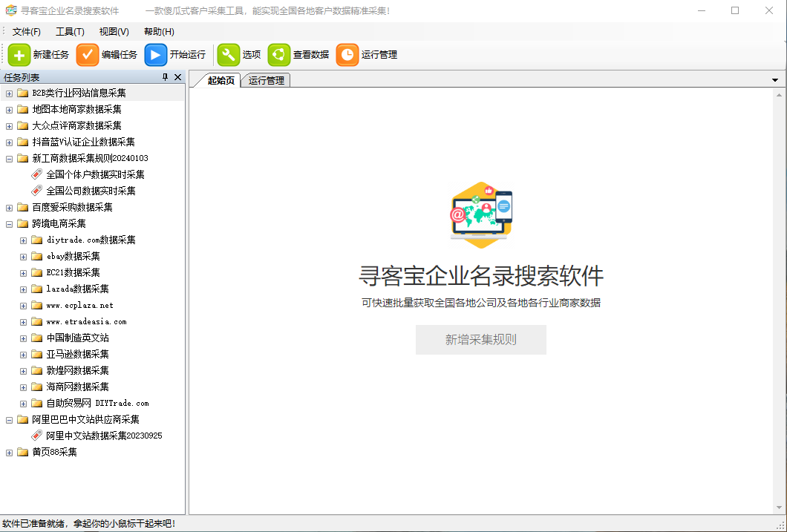Screen dimensions: 787x532
Task: Click the blue 开始运行 play icon
Action: click(156, 55)
